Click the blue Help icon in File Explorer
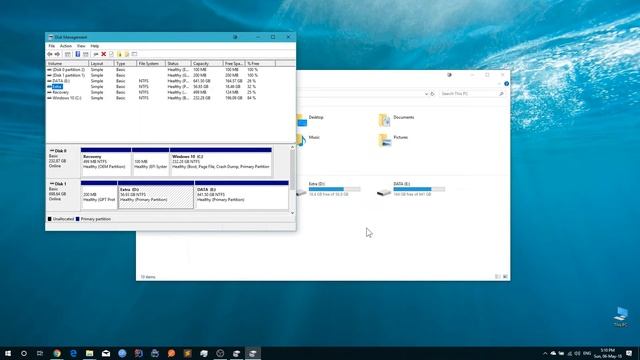 coord(507,84)
